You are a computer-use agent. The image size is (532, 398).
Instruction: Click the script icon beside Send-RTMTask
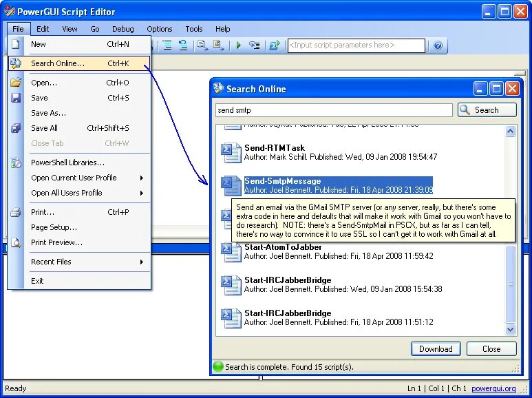[231, 152]
